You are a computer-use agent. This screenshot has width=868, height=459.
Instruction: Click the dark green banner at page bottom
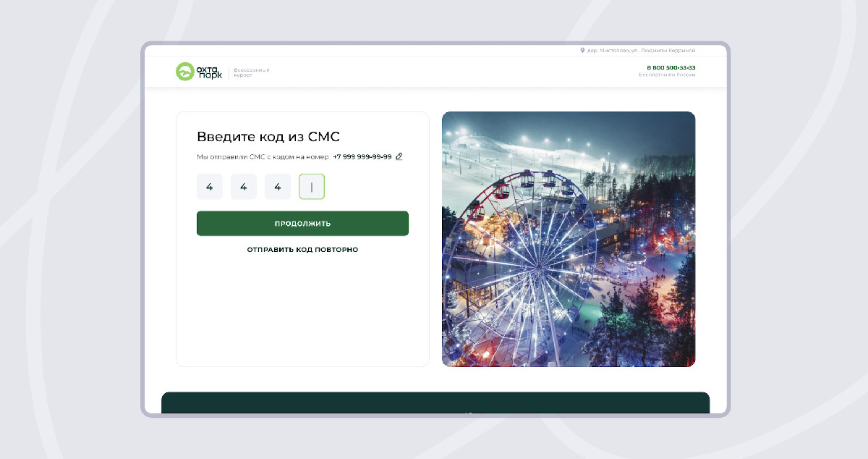tap(435, 404)
